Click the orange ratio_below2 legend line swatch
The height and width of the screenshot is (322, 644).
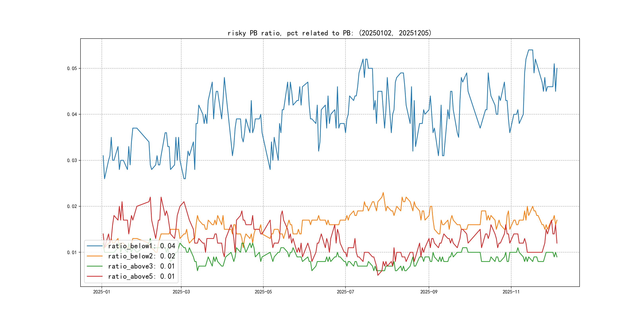(94, 256)
